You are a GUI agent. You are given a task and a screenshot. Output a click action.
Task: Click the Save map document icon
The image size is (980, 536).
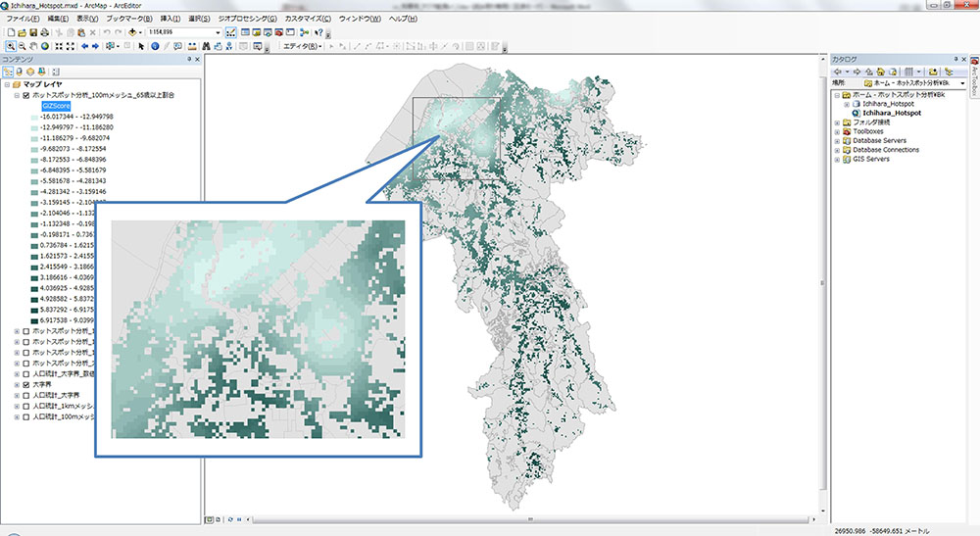click(x=33, y=32)
